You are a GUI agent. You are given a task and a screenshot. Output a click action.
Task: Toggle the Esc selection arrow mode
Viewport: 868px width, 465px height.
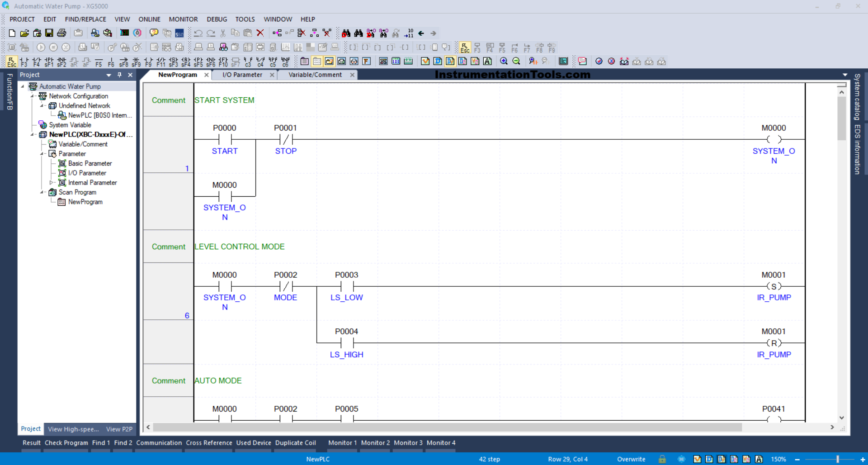point(12,62)
